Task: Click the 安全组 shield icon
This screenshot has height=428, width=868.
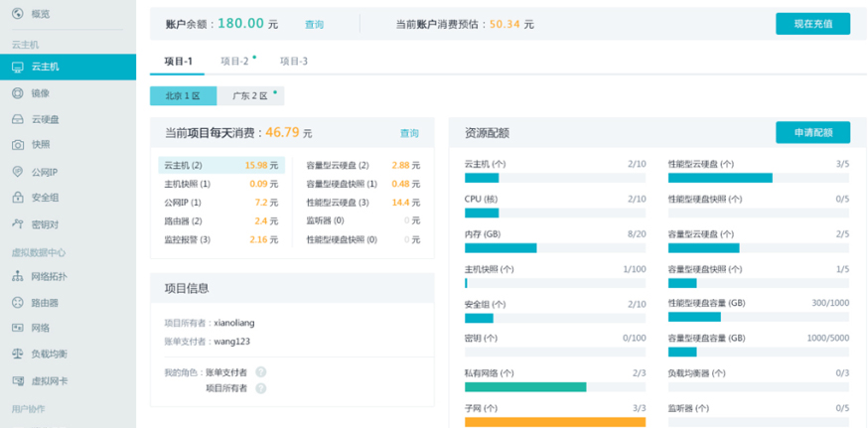Action: tap(17, 198)
